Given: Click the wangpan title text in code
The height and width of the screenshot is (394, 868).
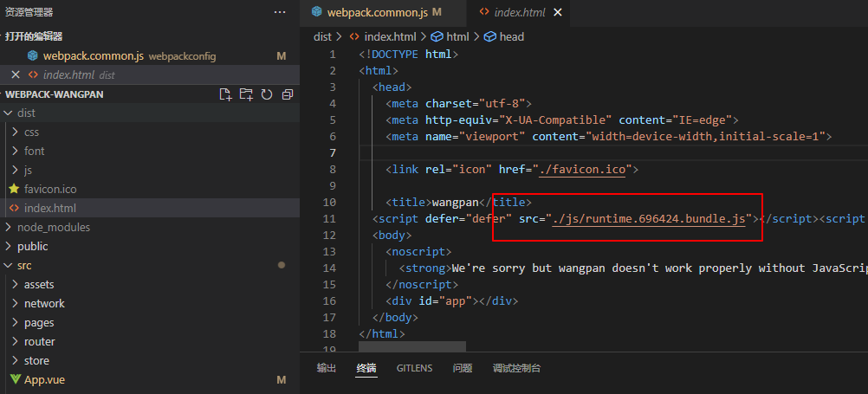Looking at the screenshot, I should click(x=456, y=203).
